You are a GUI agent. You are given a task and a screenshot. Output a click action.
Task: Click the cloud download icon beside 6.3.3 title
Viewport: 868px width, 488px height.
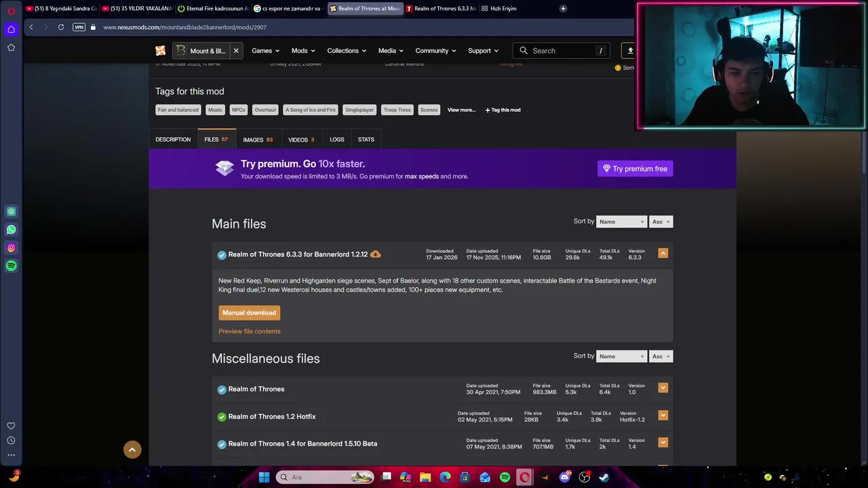coord(376,254)
